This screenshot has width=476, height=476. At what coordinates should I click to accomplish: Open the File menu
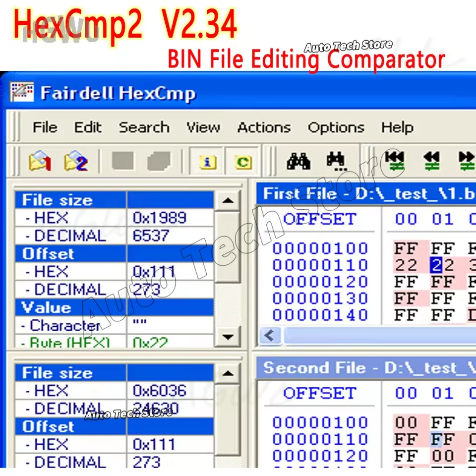click(x=45, y=127)
